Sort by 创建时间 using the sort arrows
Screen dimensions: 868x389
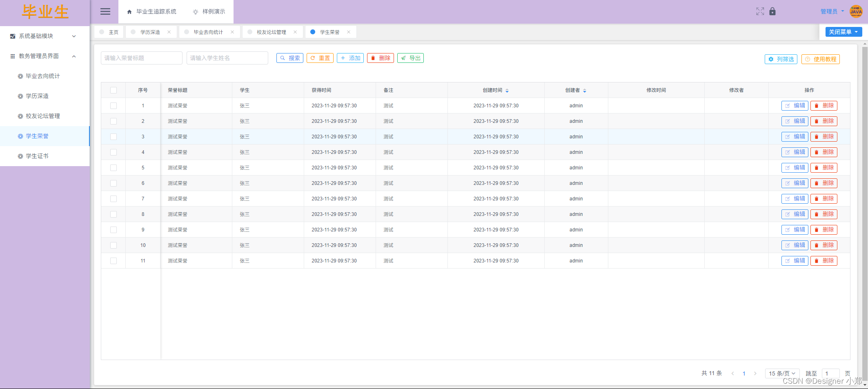point(507,91)
